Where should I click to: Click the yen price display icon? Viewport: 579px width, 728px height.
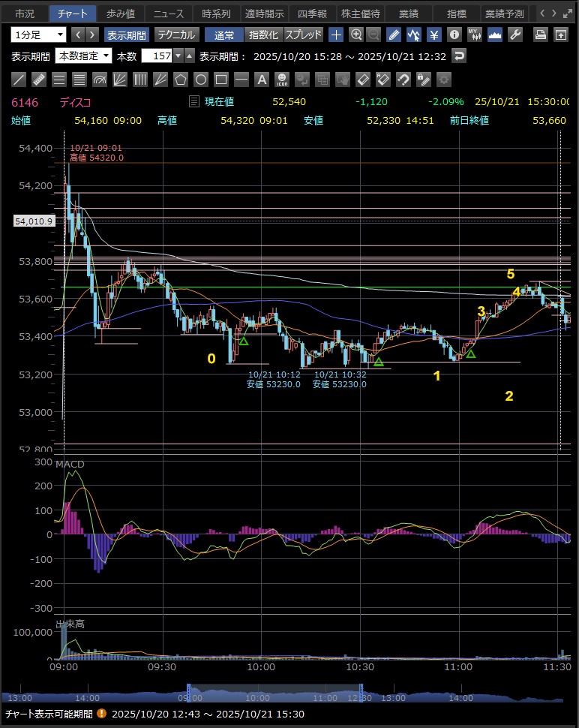coord(434,35)
